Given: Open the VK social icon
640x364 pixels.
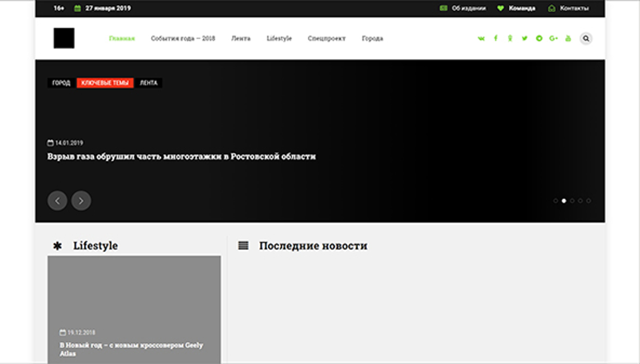Looking at the screenshot, I should point(481,38).
